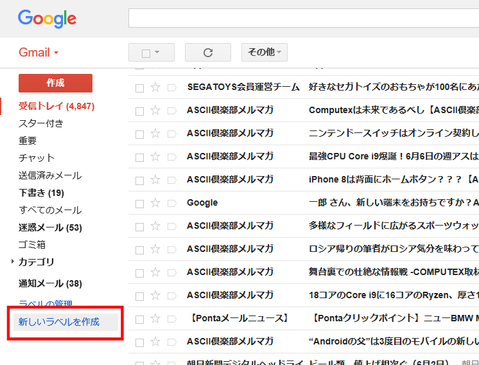Click the Google logo
The width and height of the screenshot is (479, 365).
click(x=47, y=19)
